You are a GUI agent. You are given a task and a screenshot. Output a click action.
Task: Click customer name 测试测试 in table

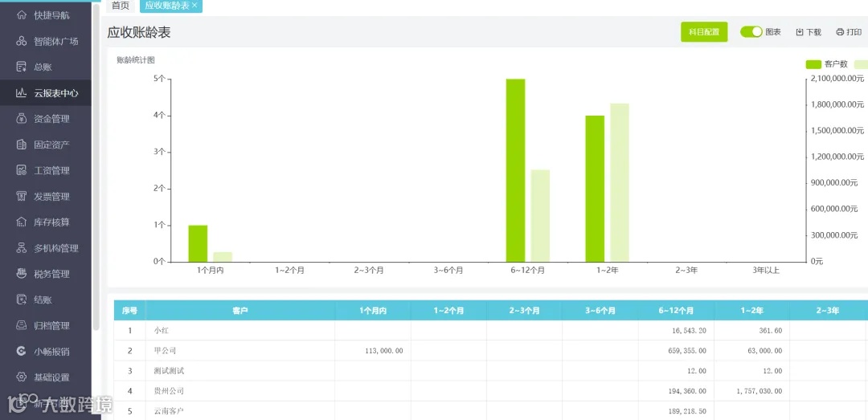point(169,371)
